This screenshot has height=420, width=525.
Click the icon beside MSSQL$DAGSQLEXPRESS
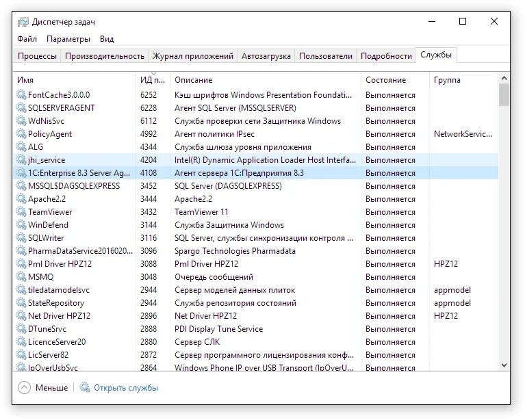tap(21, 186)
